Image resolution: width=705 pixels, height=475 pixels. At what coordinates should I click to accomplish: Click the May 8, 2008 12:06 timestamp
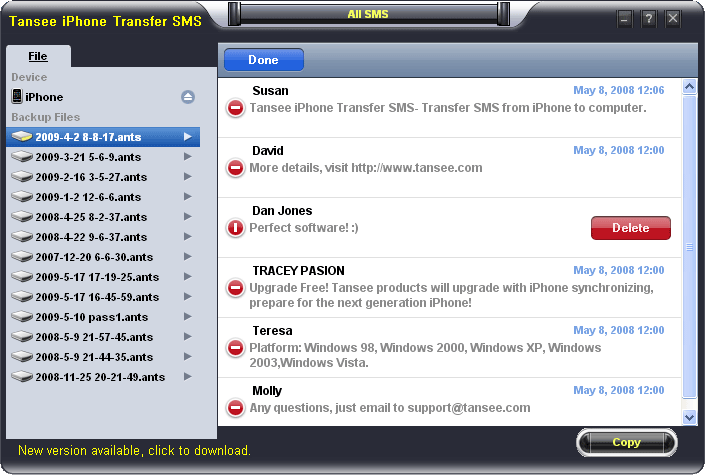pyautogui.click(x=618, y=90)
